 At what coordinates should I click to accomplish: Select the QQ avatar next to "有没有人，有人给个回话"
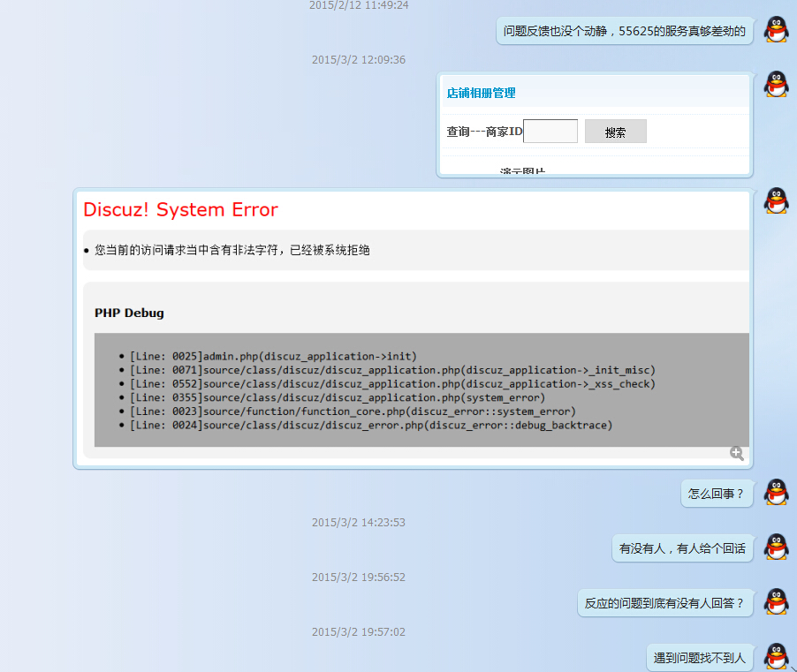pyautogui.click(x=775, y=547)
